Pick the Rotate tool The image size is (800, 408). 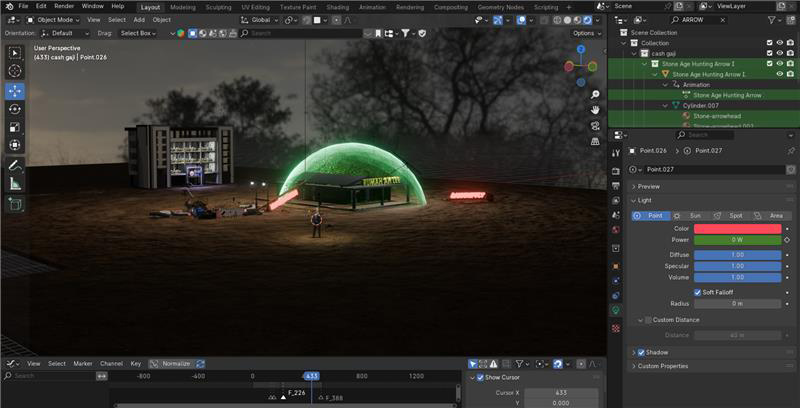click(15, 109)
